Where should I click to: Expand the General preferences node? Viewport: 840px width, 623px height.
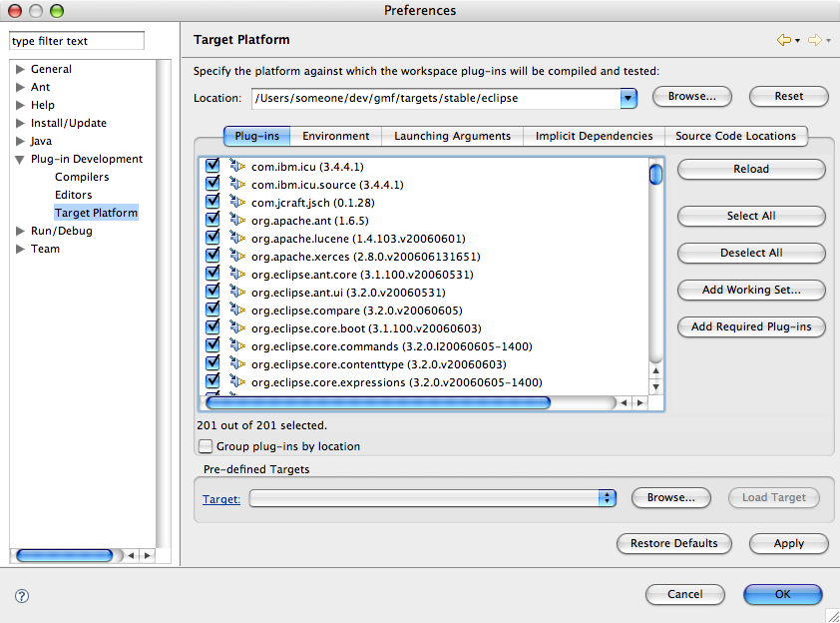(x=20, y=69)
